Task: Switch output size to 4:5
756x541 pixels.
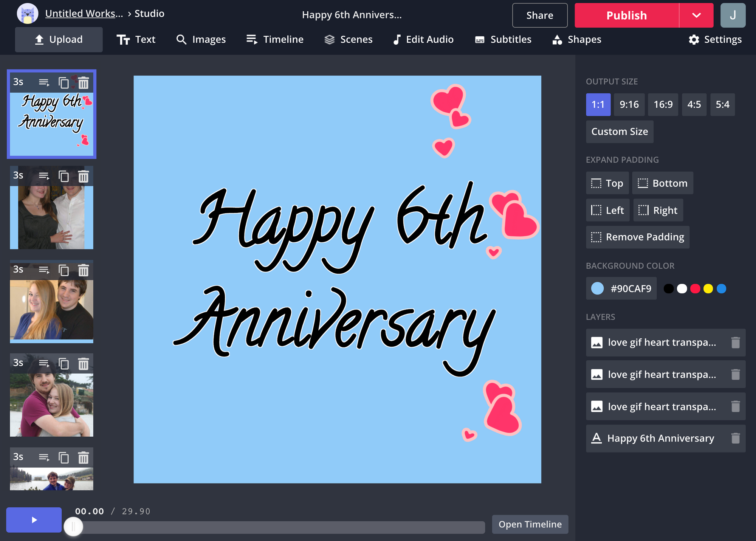Action: [694, 105]
